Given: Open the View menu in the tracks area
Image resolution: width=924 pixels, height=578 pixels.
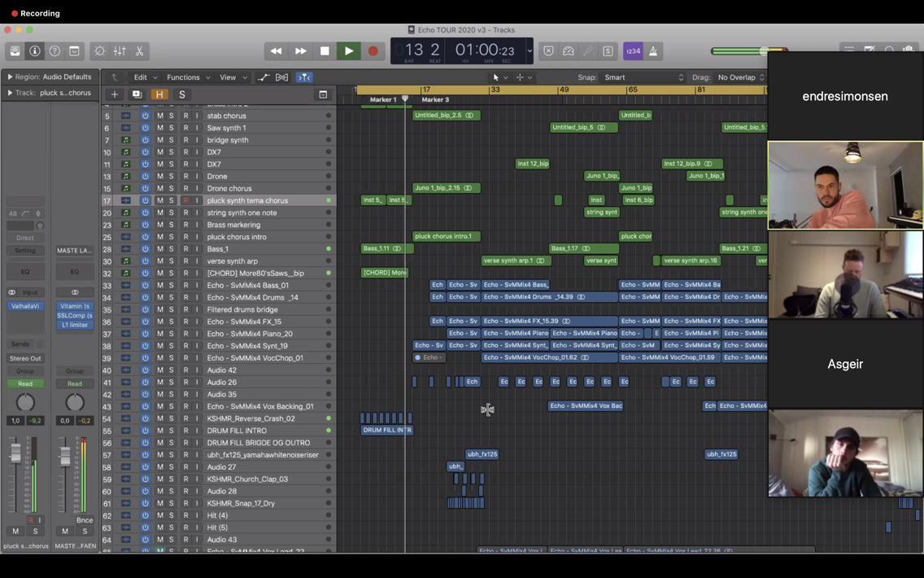Looking at the screenshot, I should click(x=233, y=77).
